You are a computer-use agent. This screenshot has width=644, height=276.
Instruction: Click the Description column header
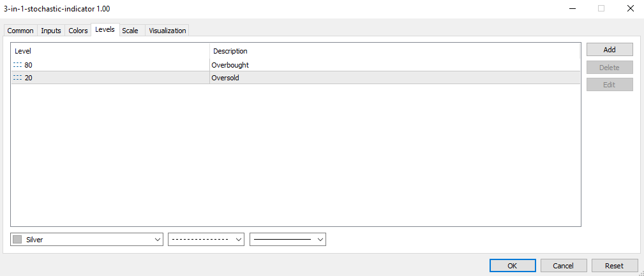[x=395, y=51]
